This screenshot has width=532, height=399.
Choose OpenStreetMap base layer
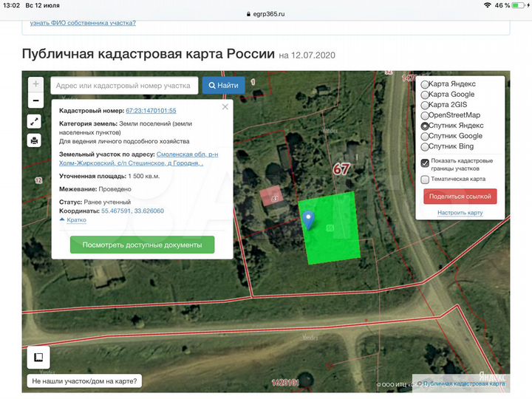coord(425,115)
